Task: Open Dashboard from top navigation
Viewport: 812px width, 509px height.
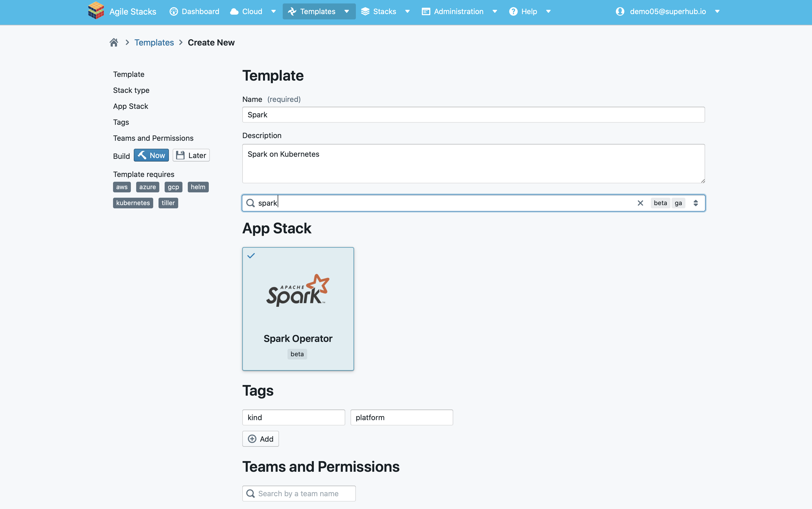Action: [x=194, y=11]
